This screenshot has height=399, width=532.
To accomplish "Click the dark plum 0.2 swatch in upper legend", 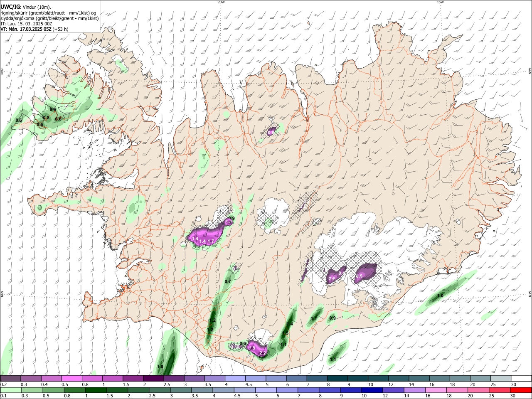I will pos(10,379).
